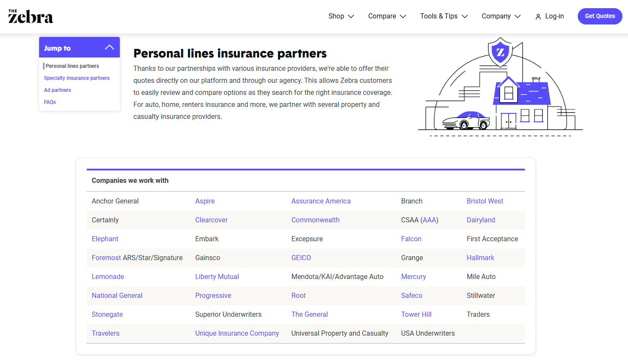Screen dimensions: 628x364
Task: Click the Log-in link
Action: click(554, 16)
